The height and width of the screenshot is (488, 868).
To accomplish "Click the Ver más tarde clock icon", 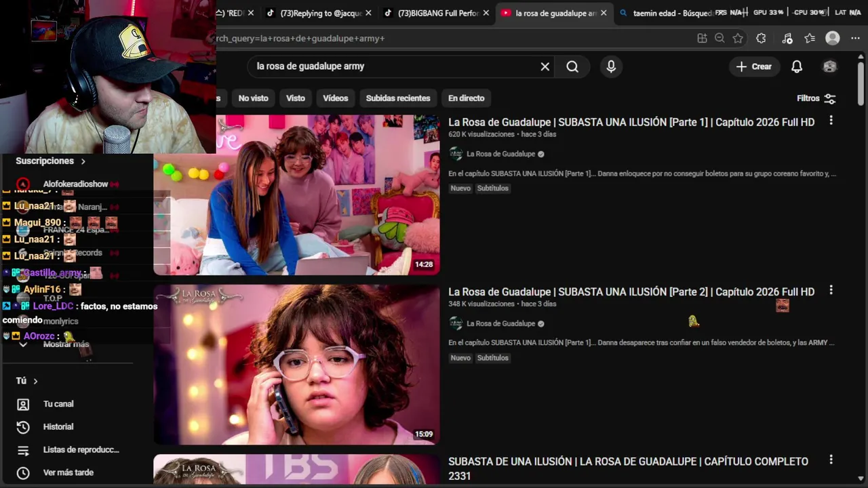I will point(23,473).
